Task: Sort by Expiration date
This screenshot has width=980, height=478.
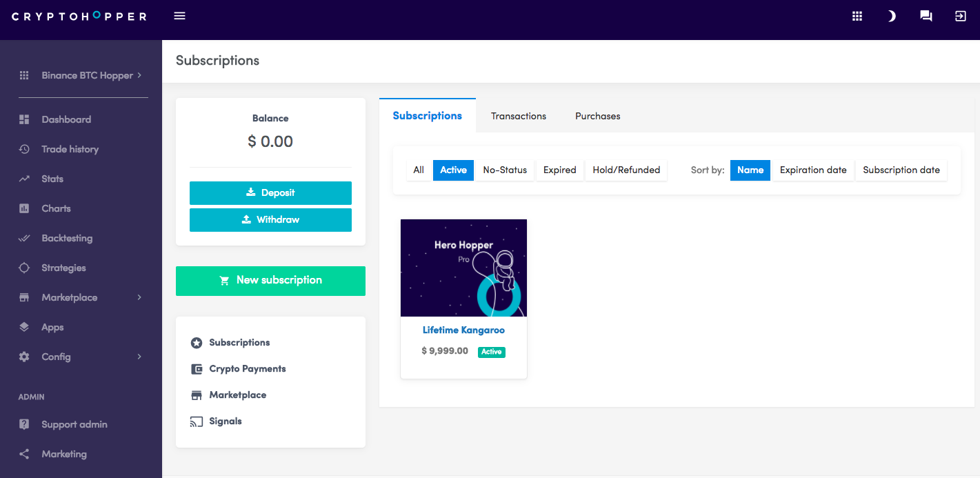Action: (813, 170)
